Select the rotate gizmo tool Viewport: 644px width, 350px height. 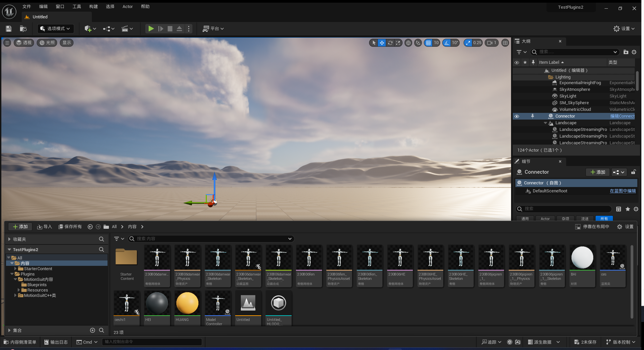(x=390, y=43)
